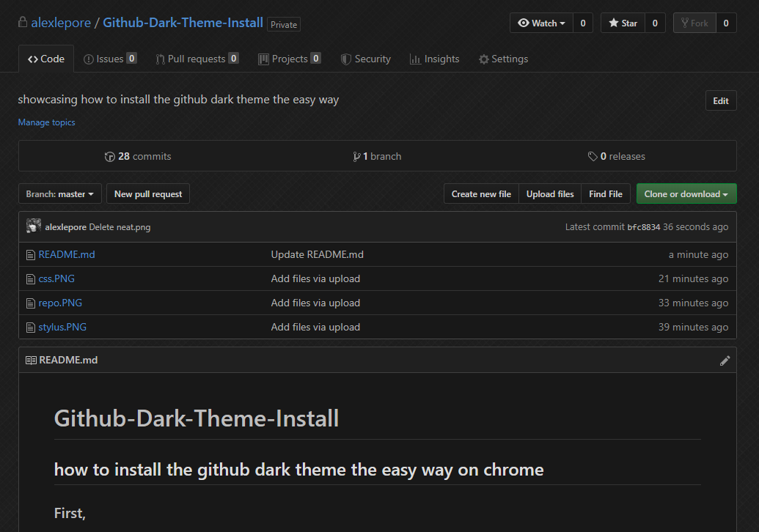
Task: View the 0 releases link
Action: pos(617,157)
